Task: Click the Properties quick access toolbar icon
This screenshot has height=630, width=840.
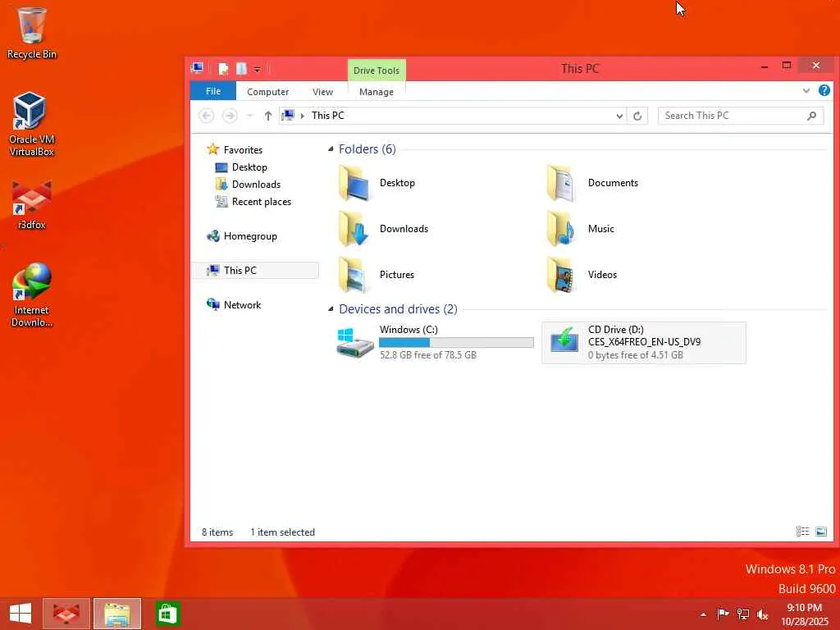Action: click(224, 69)
